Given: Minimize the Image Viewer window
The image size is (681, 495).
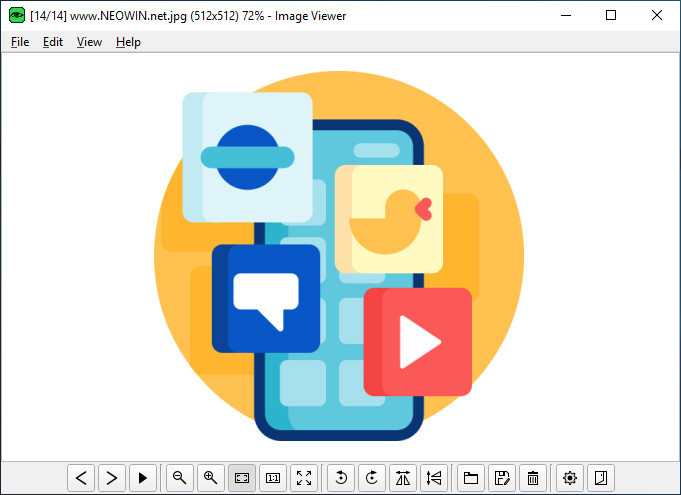Looking at the screenshot, I should (565, 16).
